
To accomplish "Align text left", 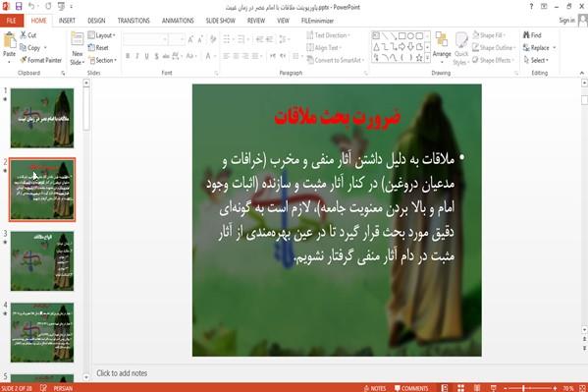I will pos(227,56).
